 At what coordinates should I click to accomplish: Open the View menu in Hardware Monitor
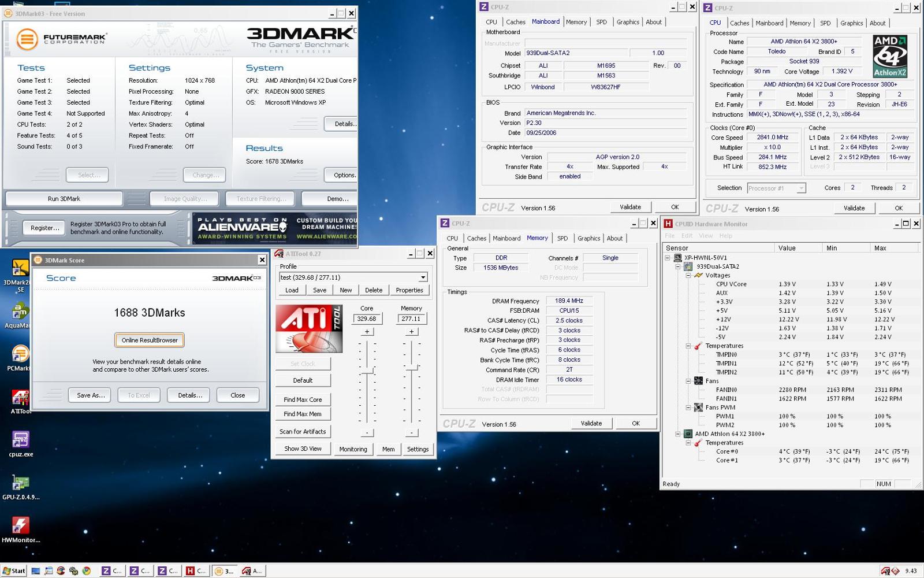tap(706, 236)
